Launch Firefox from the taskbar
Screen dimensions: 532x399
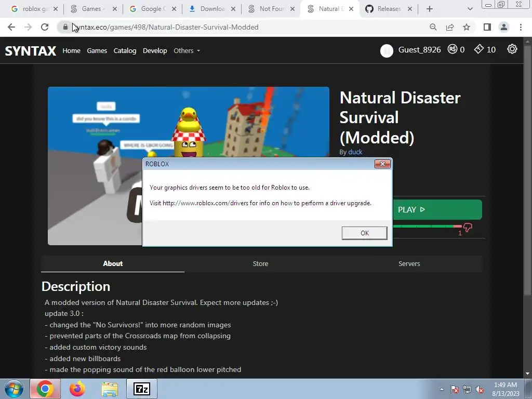[77, 389]
